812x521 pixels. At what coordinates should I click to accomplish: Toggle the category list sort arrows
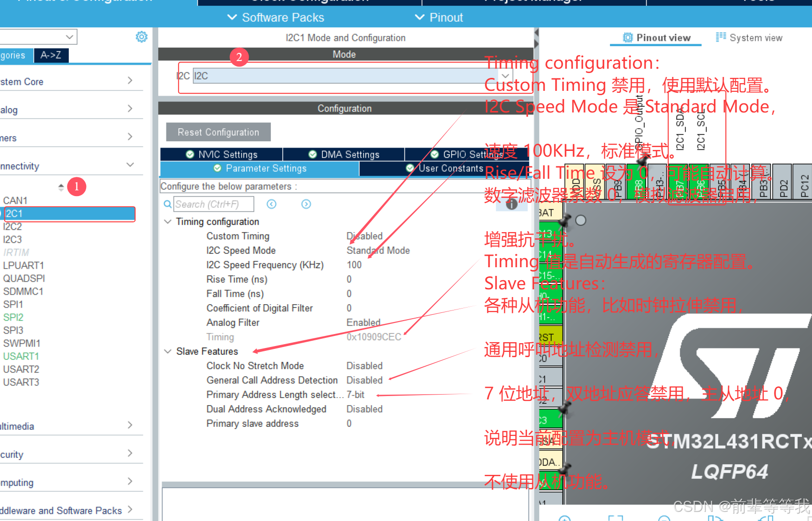coord(61,187)
